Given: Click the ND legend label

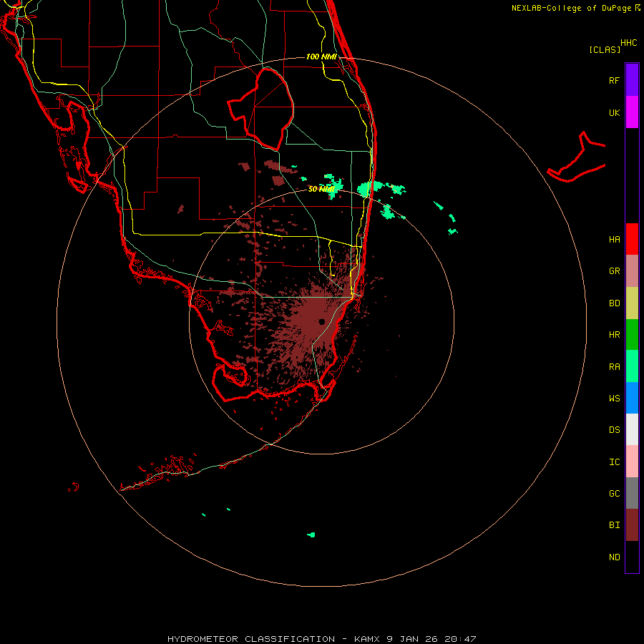Looking at the screenshot, I should click(614, 557).
